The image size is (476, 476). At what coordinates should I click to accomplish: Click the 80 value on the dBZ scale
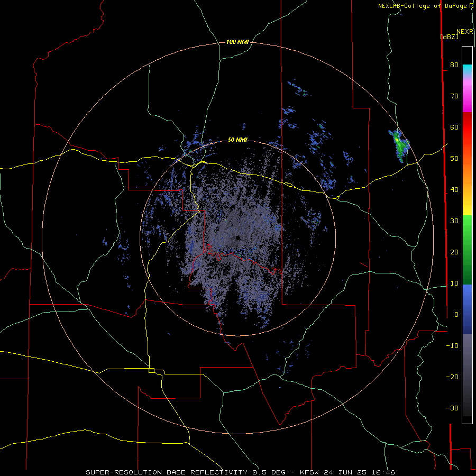point(454,65)
